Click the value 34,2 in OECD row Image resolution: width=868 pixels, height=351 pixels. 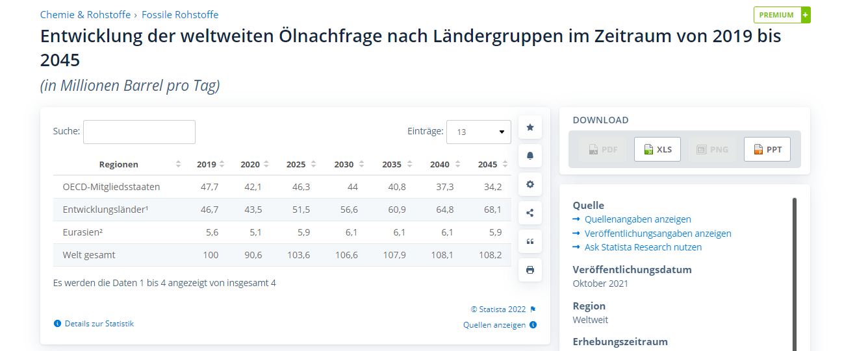click(x=493, y=187)
